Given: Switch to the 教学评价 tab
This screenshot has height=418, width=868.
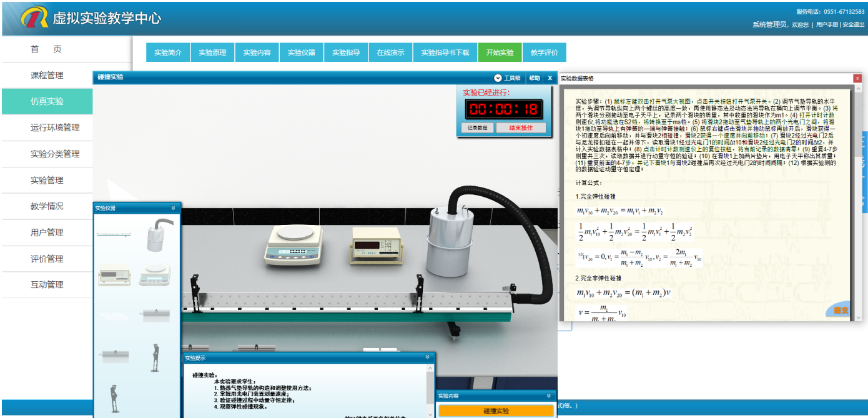Looking at the screenshot, I should [x=544, y=52].
